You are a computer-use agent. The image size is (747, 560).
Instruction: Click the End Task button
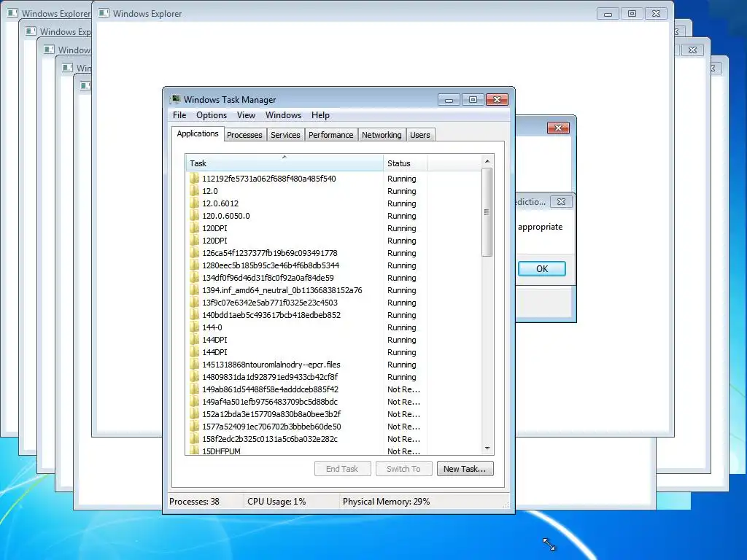342,469
